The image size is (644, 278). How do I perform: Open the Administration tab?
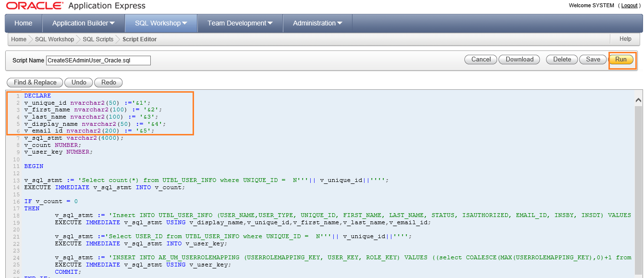317,23
